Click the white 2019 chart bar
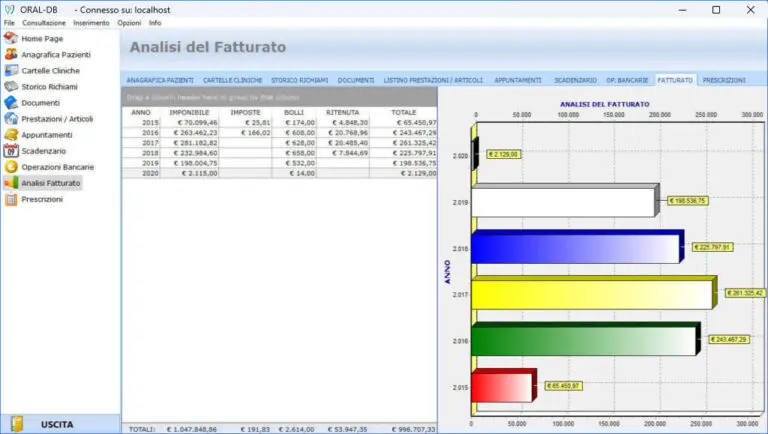This screenshot has width=768, height=434. coord(564,202)
